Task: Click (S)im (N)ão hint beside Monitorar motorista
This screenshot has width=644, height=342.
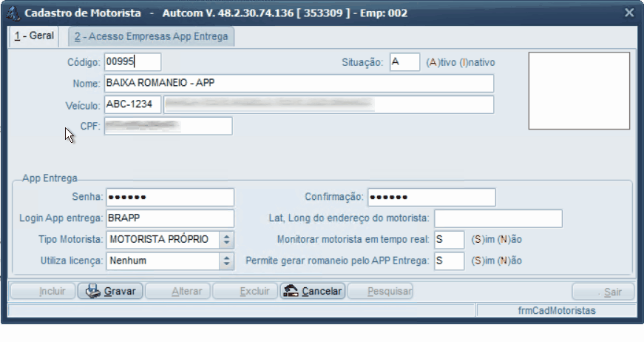Action: pyautogui.click(x=497, y=240)
